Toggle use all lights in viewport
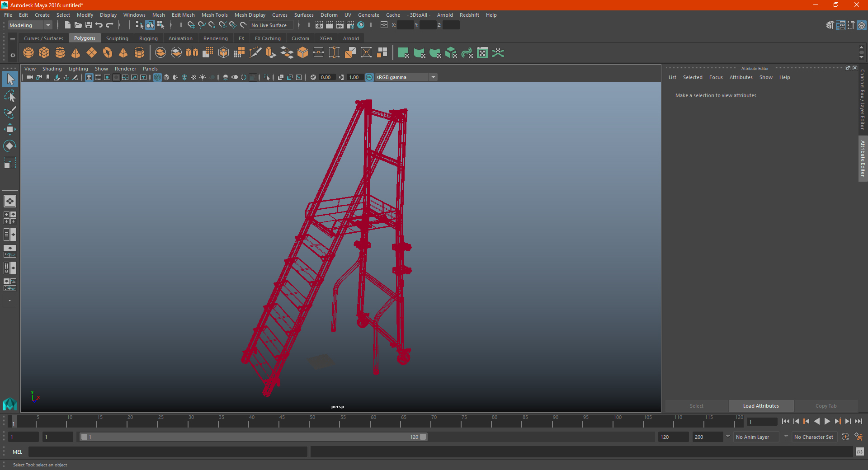Image resolution: width=868 pixels, height=470 pixels. pos(203,77)
